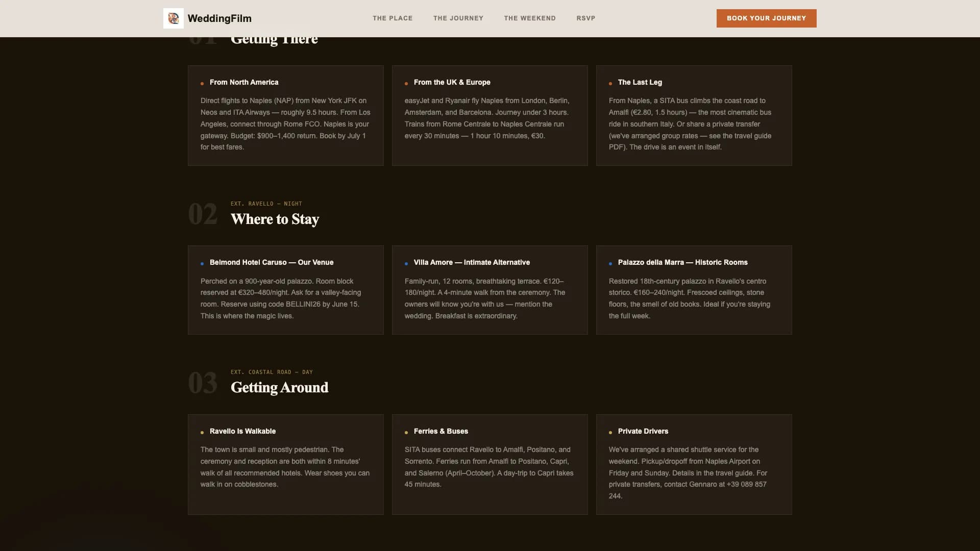Click the orange dot next to The Last Leg
The image size is (980, 551).
(611, 83)
